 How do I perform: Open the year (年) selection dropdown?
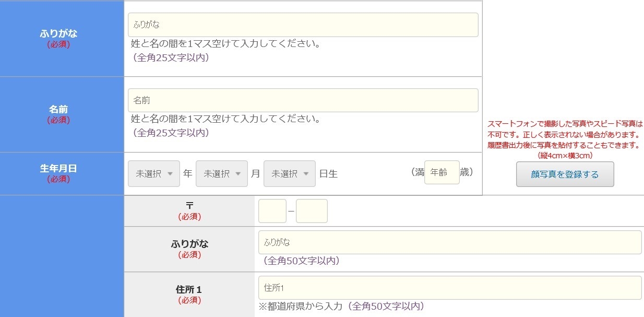coord(153,173)
